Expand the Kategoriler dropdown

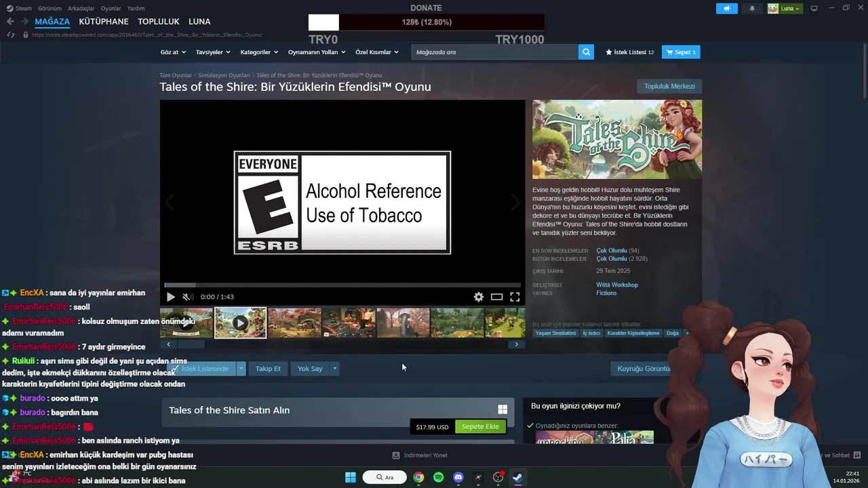click(259, 52)
